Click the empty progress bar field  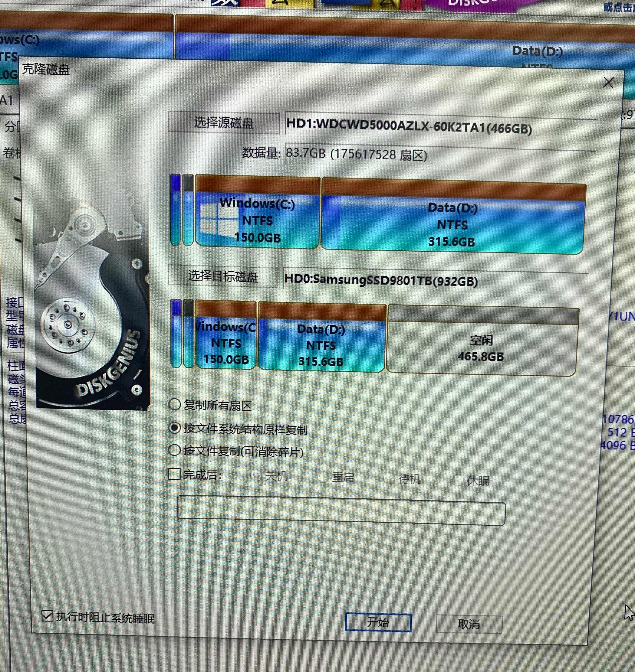(341, 511)
